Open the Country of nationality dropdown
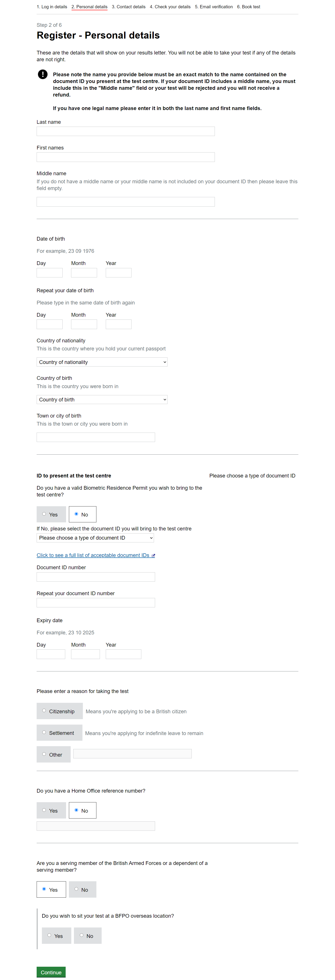335x980 pixels. (102, 362)
